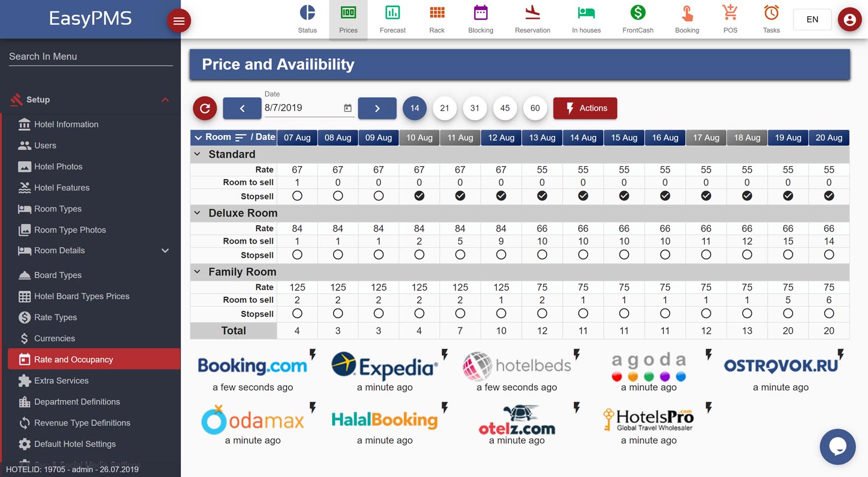868x477 pixels.
Task: Open the Status pie chart icon
Action: point(307,12)
